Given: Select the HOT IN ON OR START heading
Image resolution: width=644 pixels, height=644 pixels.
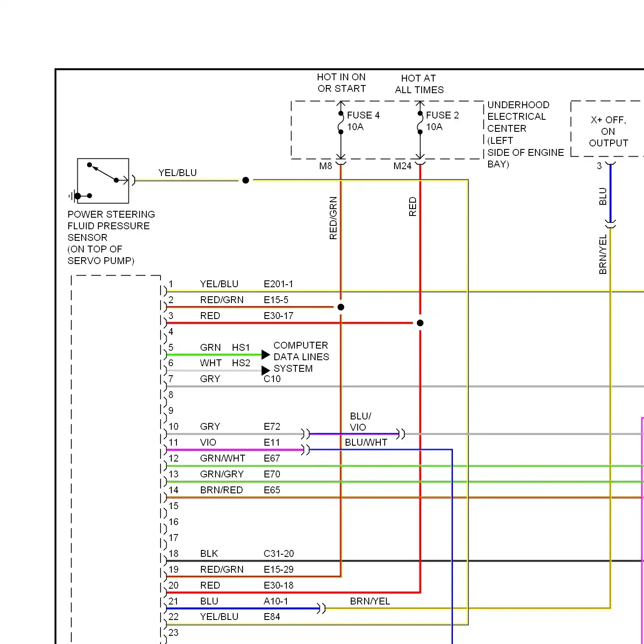Looking at the screenshot, I should pos(341,83).
